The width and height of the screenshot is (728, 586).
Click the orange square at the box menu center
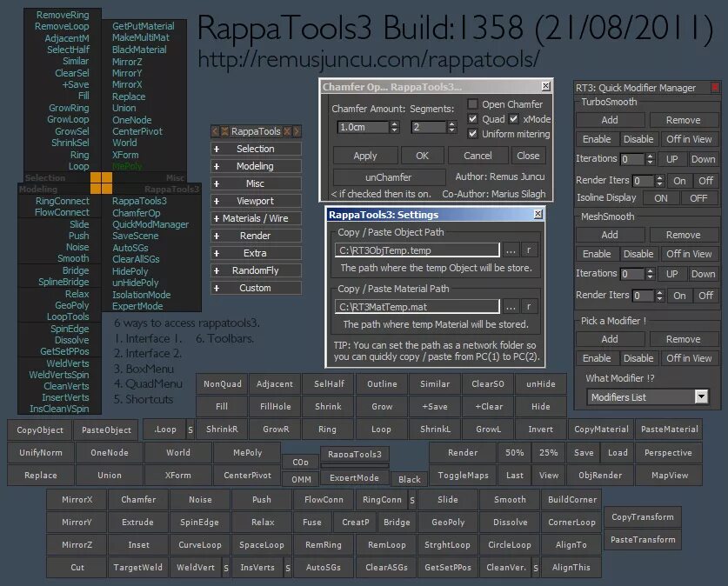[101, 183]
